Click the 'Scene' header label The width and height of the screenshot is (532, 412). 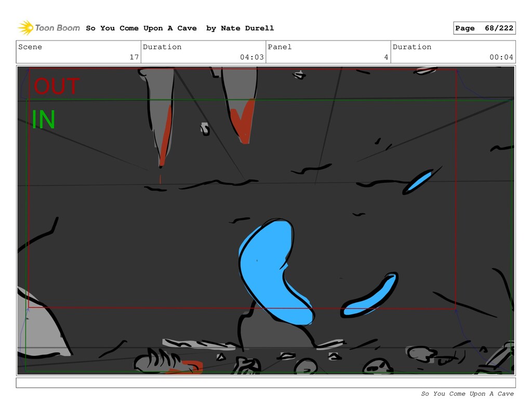click(30, 47)
